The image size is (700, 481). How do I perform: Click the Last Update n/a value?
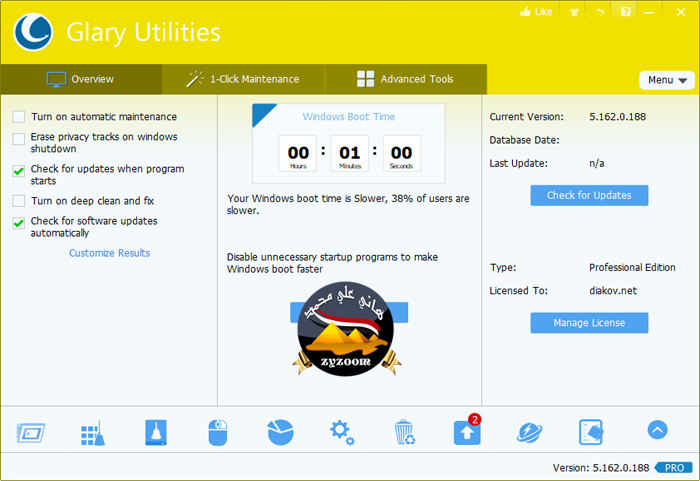pyautogui.click(x=596, y=163)
